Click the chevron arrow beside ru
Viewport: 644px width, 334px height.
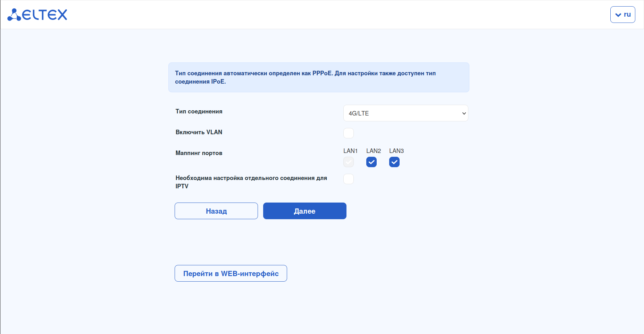[x=618, y=15]
